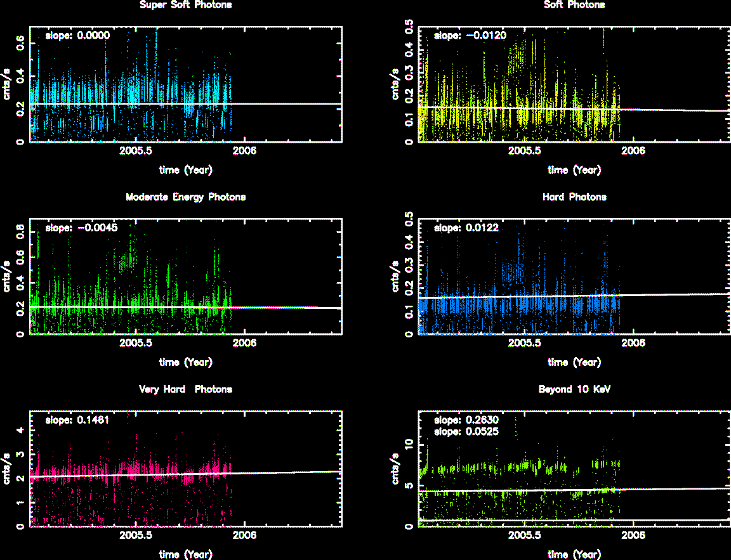Select the slope 0.0122 annotation
731x560 pixels.
tap(466, 228)
